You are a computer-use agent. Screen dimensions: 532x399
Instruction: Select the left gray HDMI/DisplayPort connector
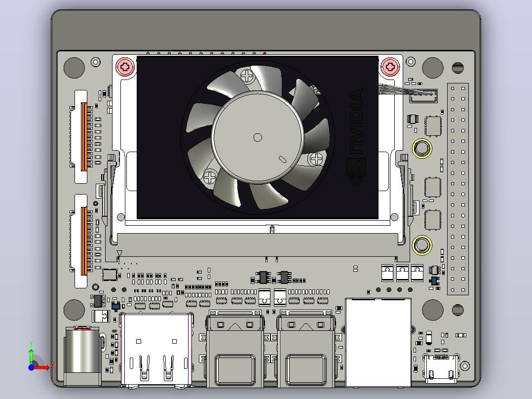235,349
